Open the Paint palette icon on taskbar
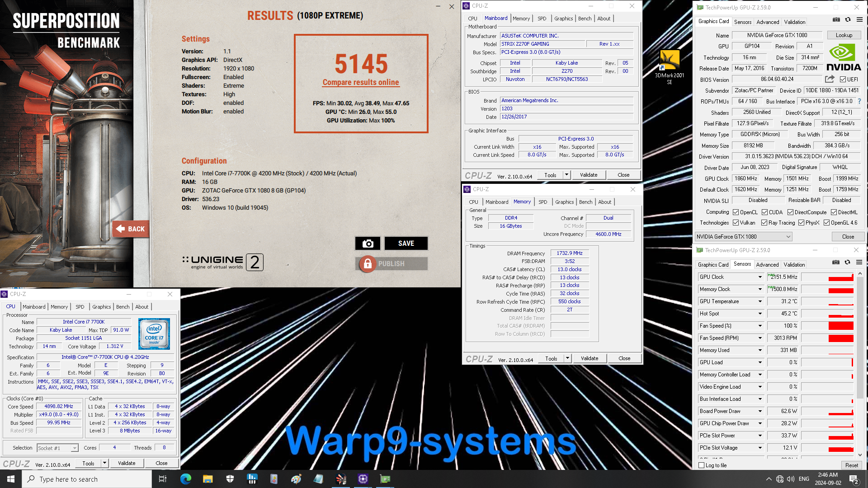 pyautogui.click(x=296, y=479)
